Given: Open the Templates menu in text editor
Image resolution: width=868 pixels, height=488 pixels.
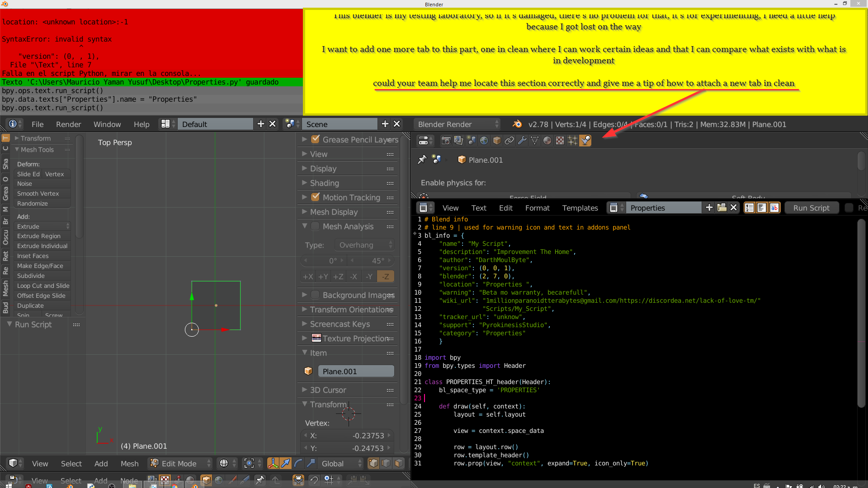Looking at the screenshot, I should 580,208.
